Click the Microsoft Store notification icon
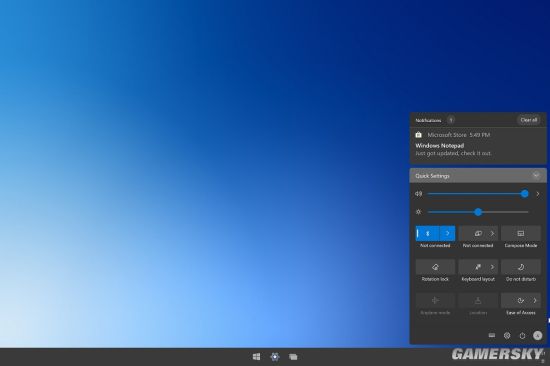 tap(418, 135)
